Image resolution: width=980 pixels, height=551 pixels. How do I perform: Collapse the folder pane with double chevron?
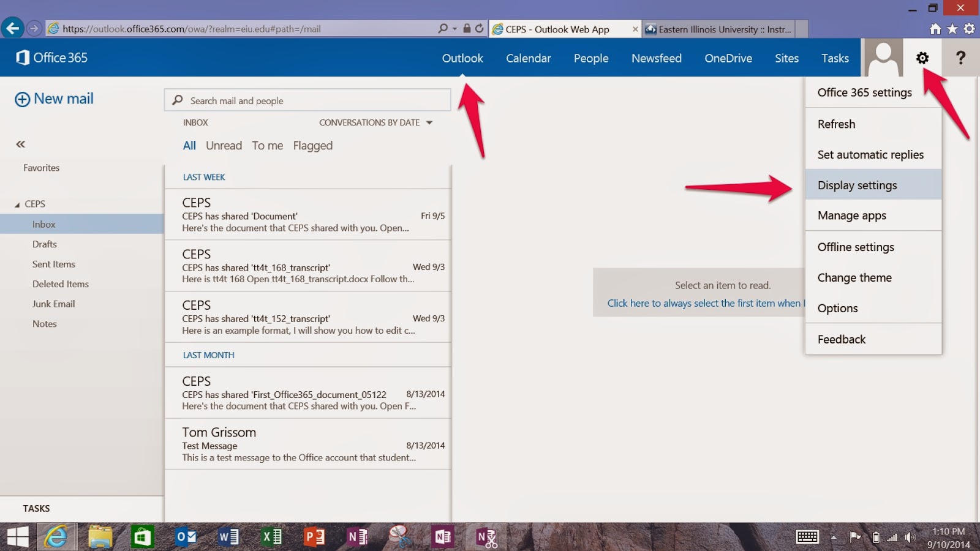pos(20,144)
